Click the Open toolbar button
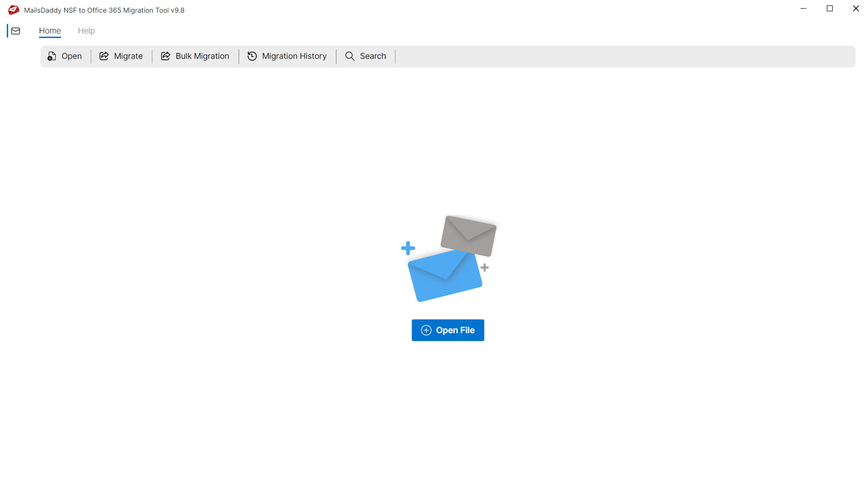This screenshot has height=488, width=868. pos(65,56)
